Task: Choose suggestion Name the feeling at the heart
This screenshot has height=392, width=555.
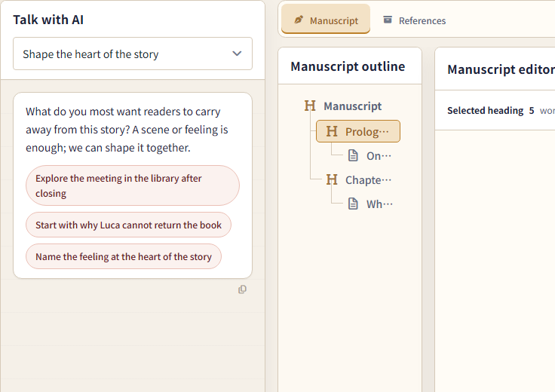Action: (124, 256)
